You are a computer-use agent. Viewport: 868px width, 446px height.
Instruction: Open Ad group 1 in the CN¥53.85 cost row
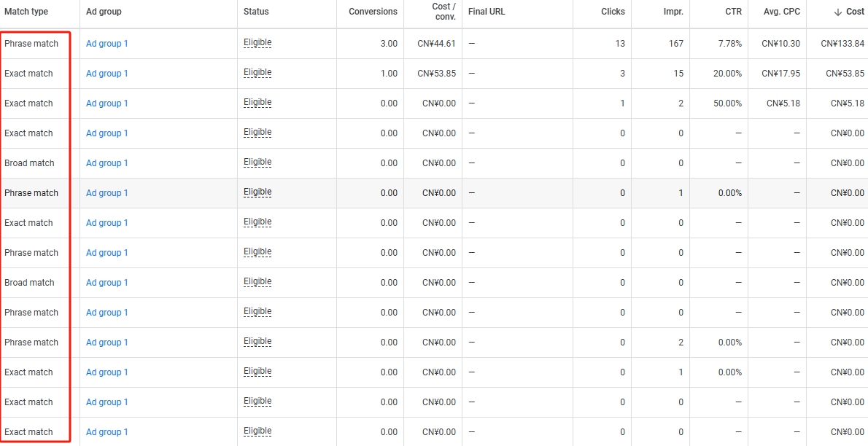(106, 74)
